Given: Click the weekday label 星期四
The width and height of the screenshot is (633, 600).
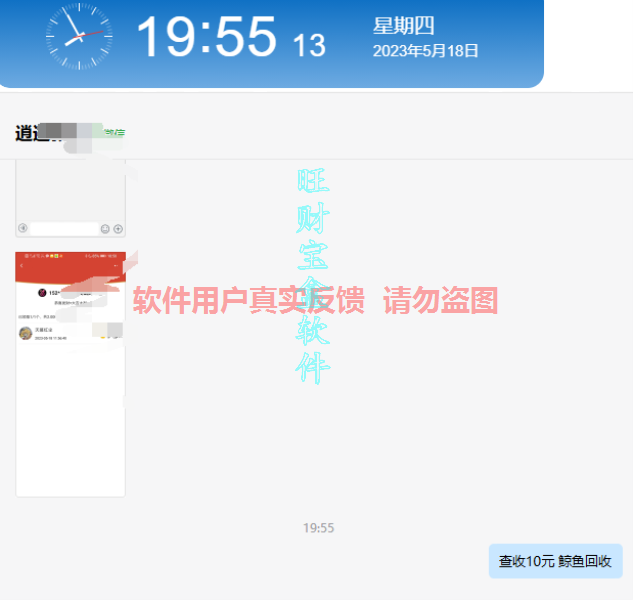Looking at the screenshot, I should tap(403, 27).
